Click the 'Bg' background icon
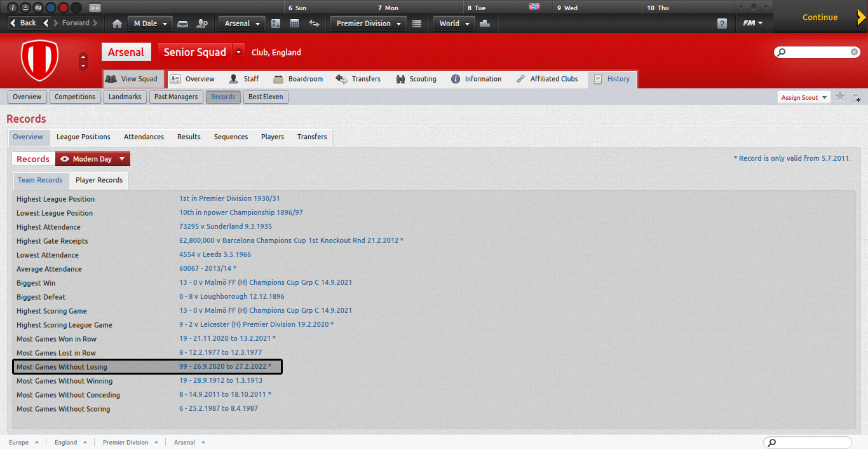The width and height of the screenshot is (868, 449). (x=37, y=8)
